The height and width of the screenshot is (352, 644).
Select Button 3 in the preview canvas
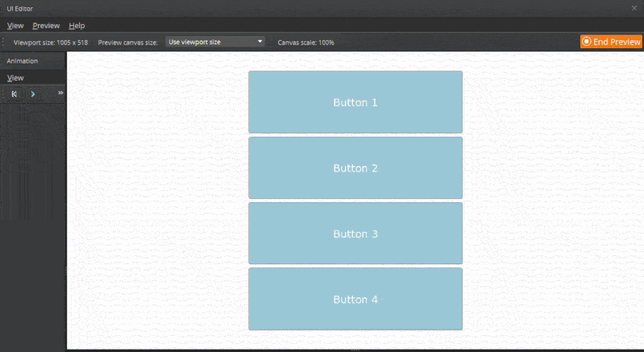pyautogui.click(x=355, y=234)
